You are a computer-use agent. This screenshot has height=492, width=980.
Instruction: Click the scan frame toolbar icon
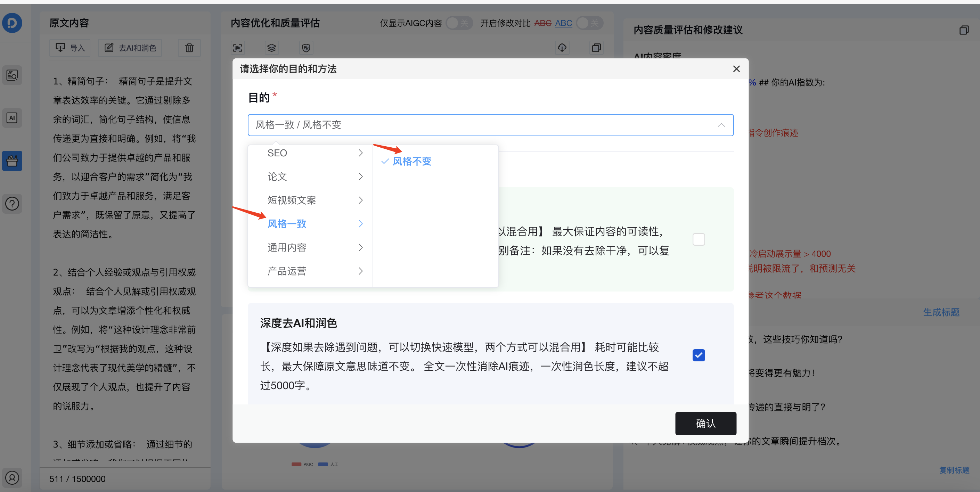click(x=237, y=48)
